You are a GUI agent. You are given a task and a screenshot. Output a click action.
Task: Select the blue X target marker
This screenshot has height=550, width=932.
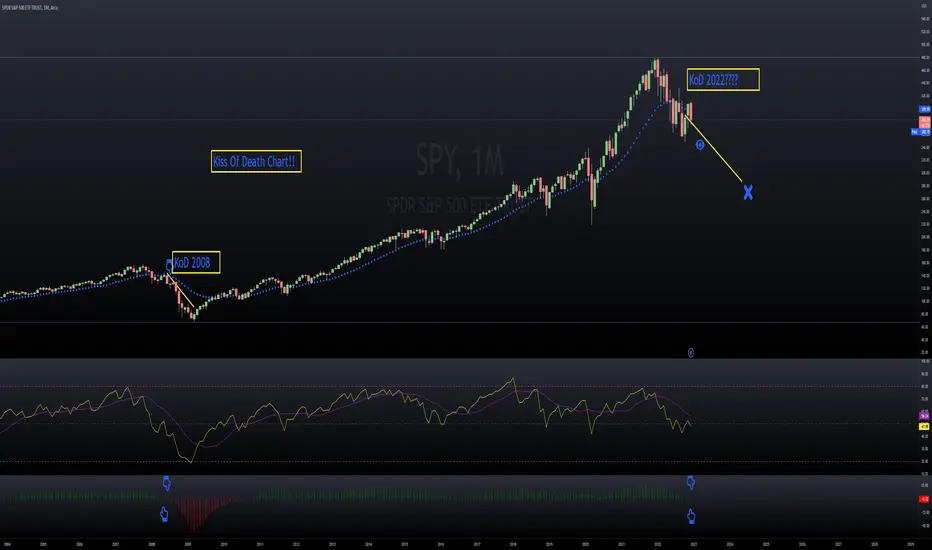(x=748, y=192)
